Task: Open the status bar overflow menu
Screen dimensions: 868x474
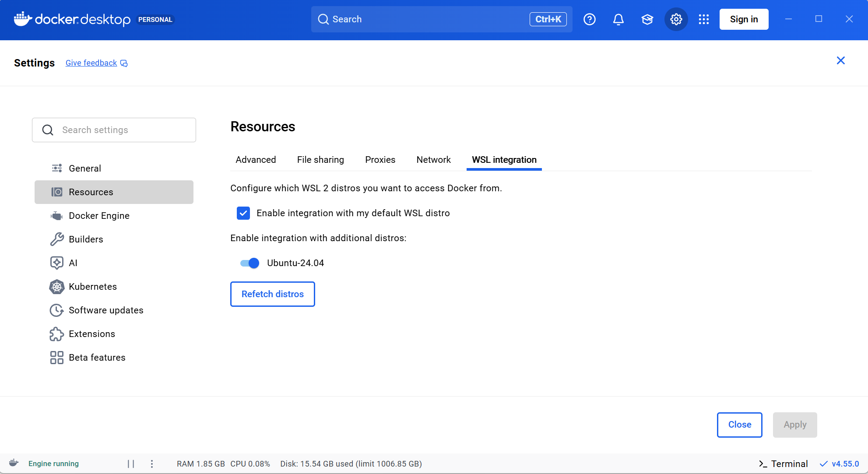Action: pos(152,463)
